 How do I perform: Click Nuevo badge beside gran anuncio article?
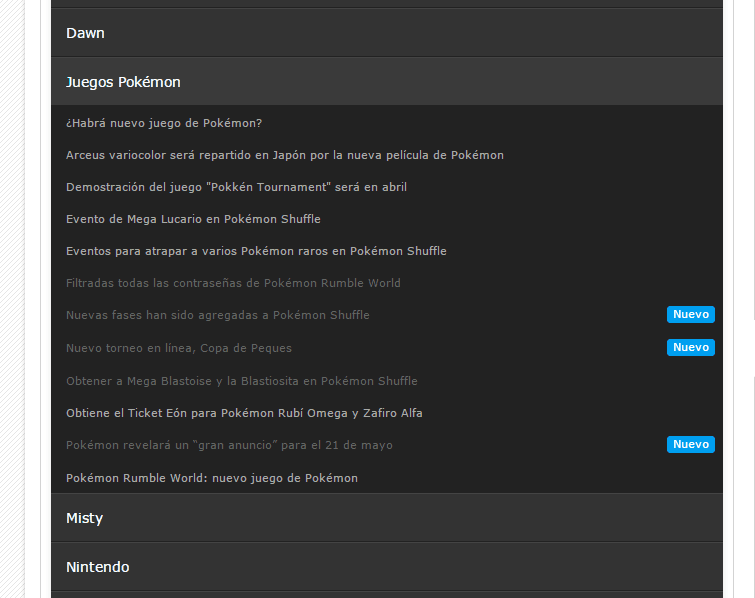coord(690,445)
